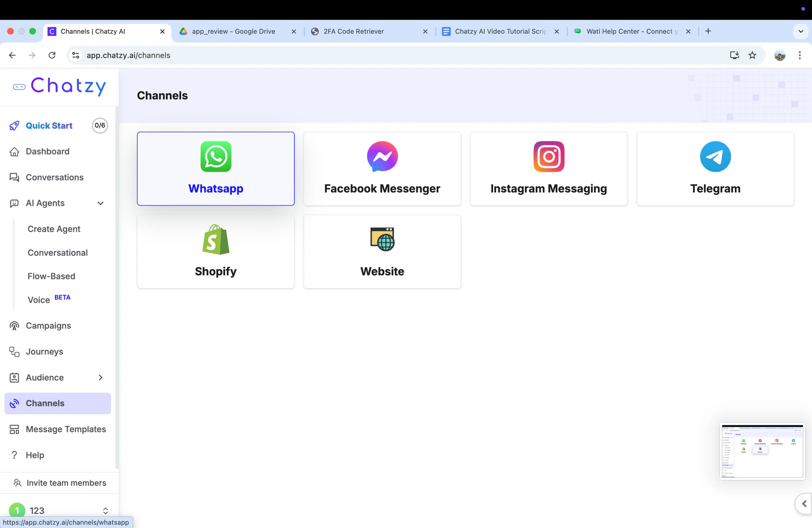Image resolution: width=812 pixels, height=528 pixels.
Task: Reload the current page
Action: 52,55
